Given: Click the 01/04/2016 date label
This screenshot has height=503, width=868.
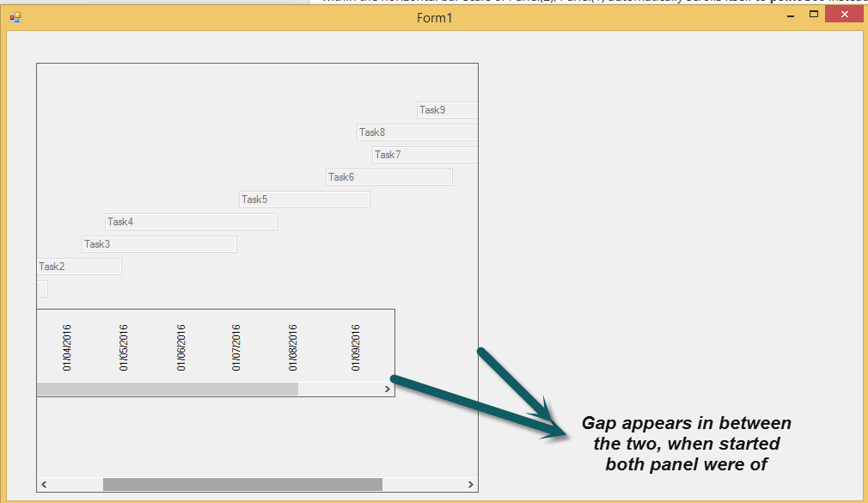Looking at the screenshot, I should (x=67, y=348).
